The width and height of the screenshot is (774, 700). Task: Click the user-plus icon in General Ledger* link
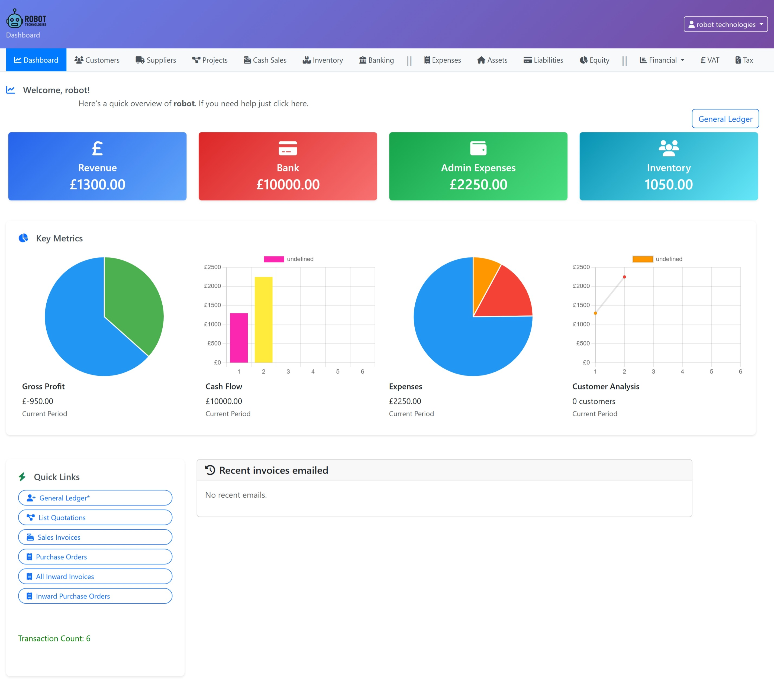coord(31,498)
